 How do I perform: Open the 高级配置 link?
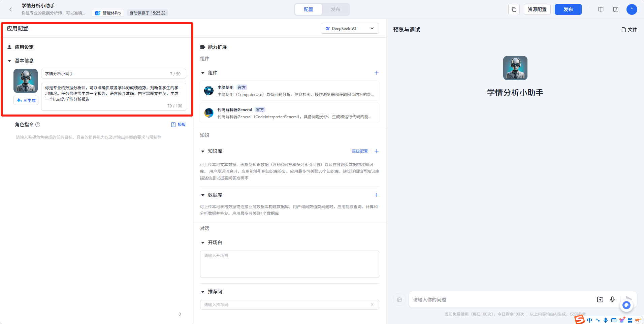tap(359, 151)
